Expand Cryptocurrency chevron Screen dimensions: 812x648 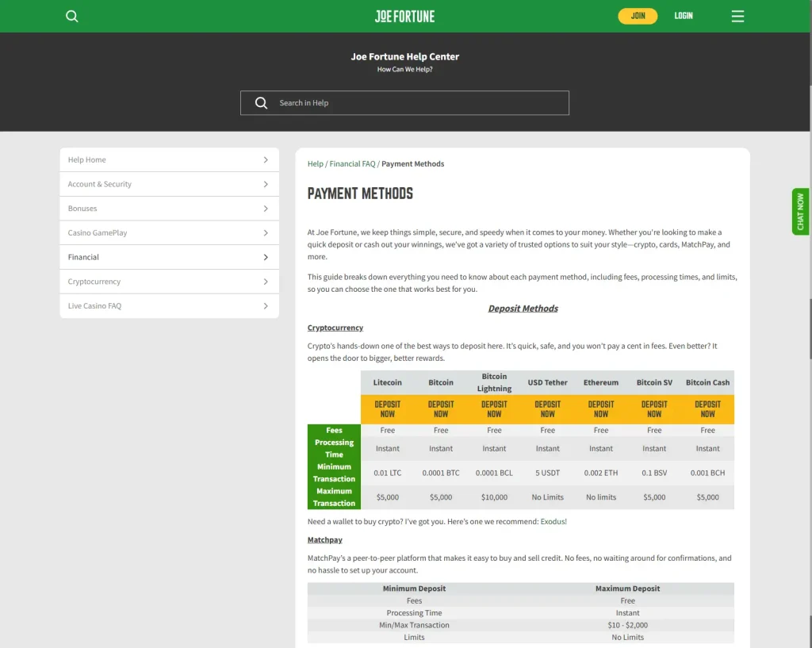click(x=266, y=282)
